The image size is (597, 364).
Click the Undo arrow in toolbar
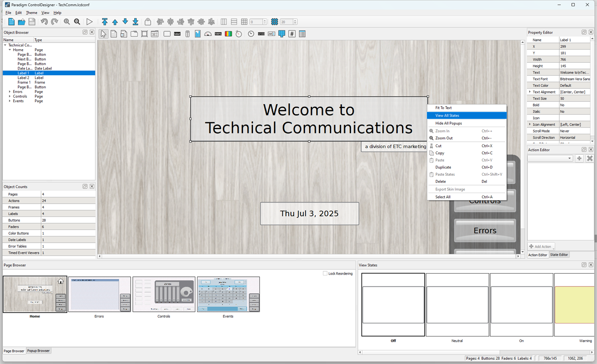pyautogui.click(x=44, y=22)
